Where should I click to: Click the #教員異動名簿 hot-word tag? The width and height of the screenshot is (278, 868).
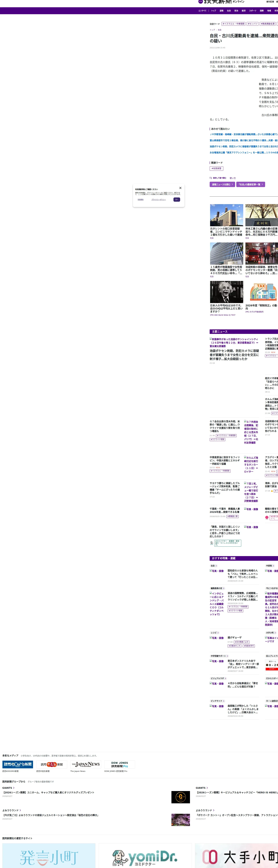coord(268,24)
